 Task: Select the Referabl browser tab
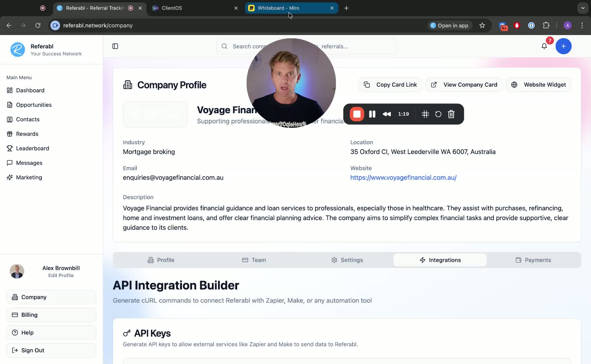pyautogui.click(x=99, y=8)
